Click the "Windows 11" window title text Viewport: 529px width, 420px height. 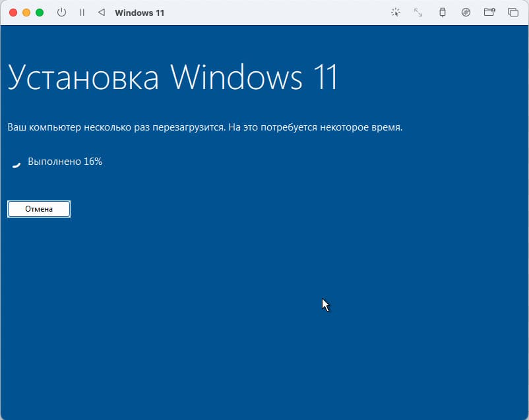click(x=139, y=13)
